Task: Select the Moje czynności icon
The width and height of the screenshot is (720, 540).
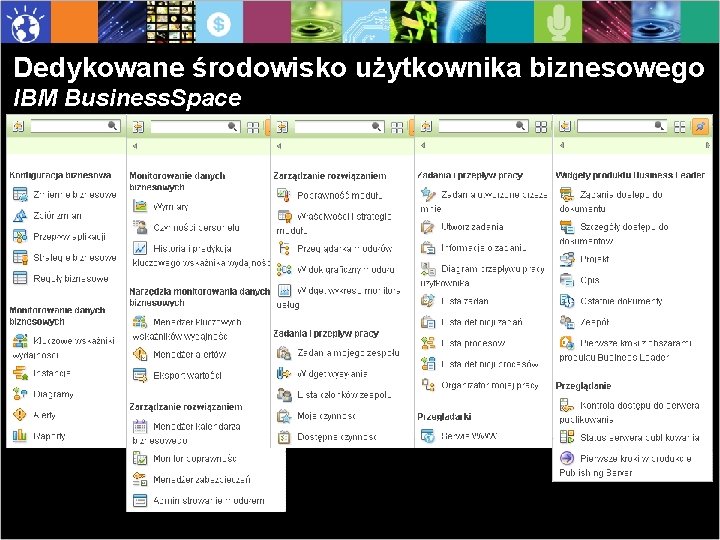Action: pos(284,416)
